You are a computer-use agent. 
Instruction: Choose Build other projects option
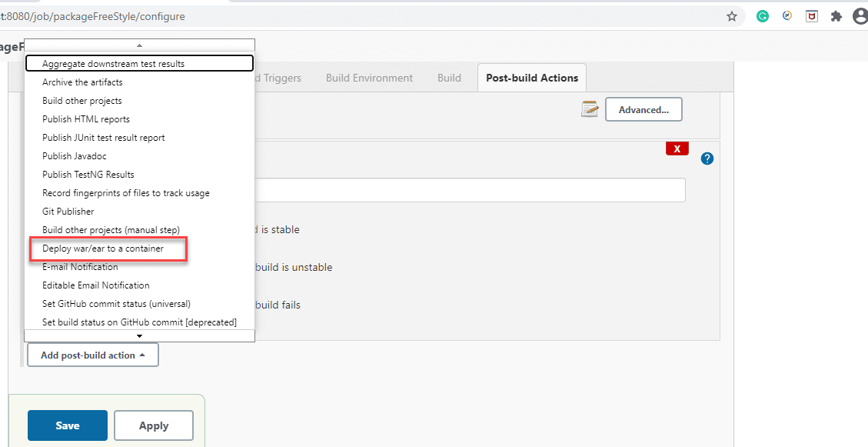coord(139,101)
